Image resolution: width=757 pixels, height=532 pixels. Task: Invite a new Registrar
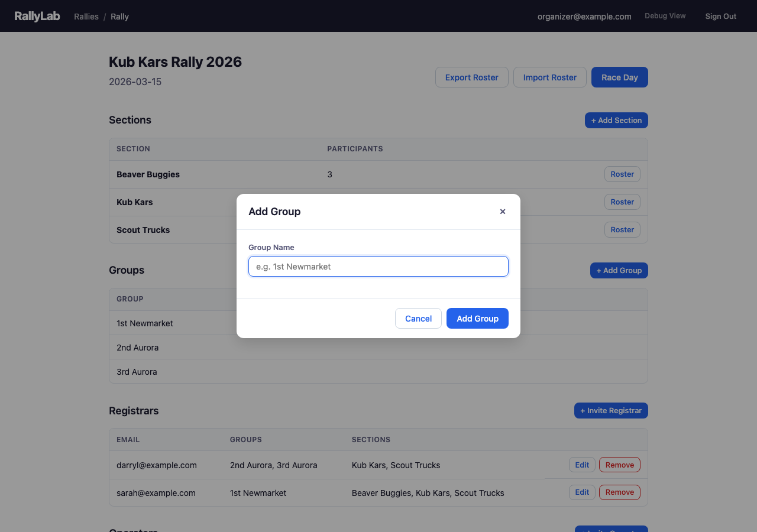point(611,410)
